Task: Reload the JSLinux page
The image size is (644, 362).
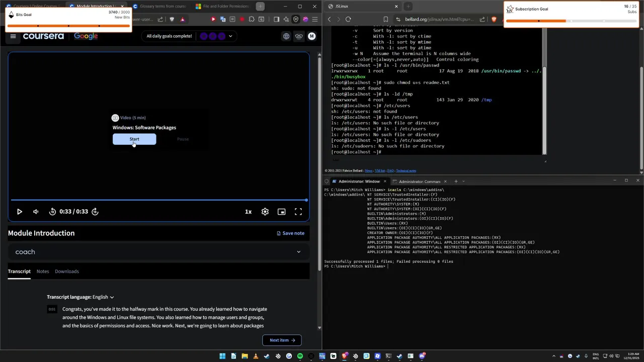Action: (348, 20)
